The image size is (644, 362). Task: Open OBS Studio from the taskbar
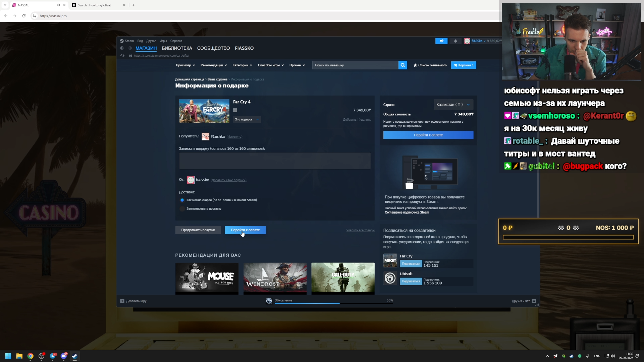point(42,356)
